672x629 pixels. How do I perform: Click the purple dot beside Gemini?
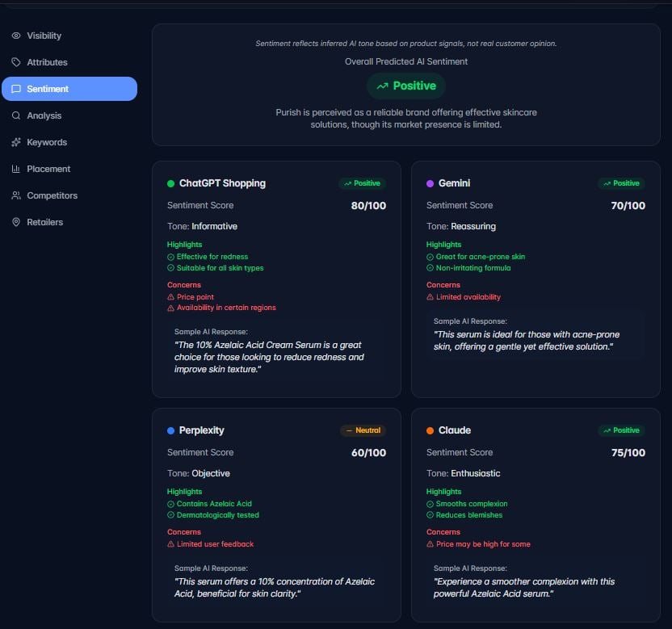tap(430, 183)
